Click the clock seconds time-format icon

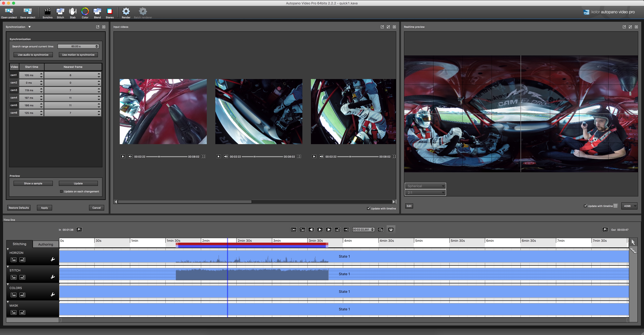click(x=380, y=230)
